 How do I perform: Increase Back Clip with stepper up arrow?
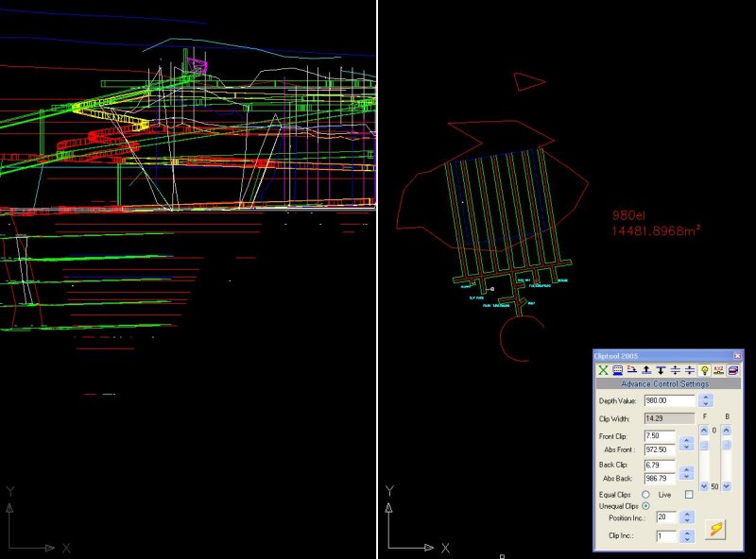point(687,469)
